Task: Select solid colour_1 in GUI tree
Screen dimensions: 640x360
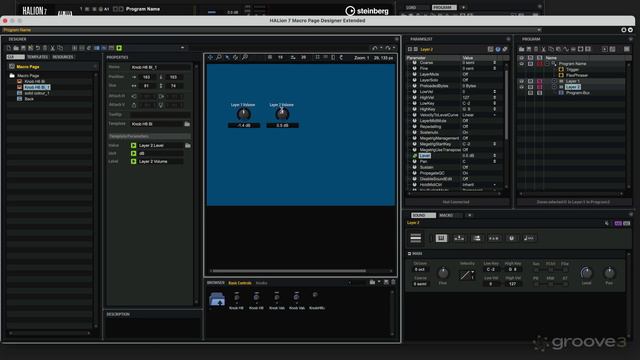Action: [37, 93]
